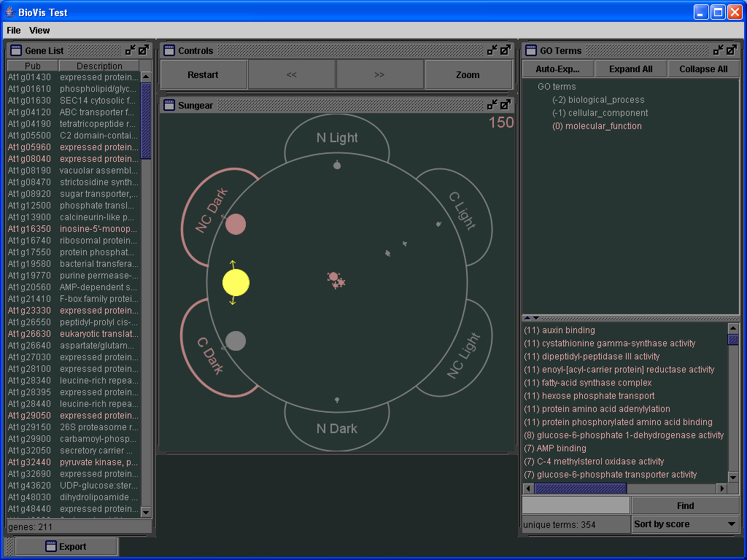The height and width of the screenshot is (560, 747).
Task: Click the GO terms list horizontal scrollbar thumb
Action: click(x=580, y=489)
